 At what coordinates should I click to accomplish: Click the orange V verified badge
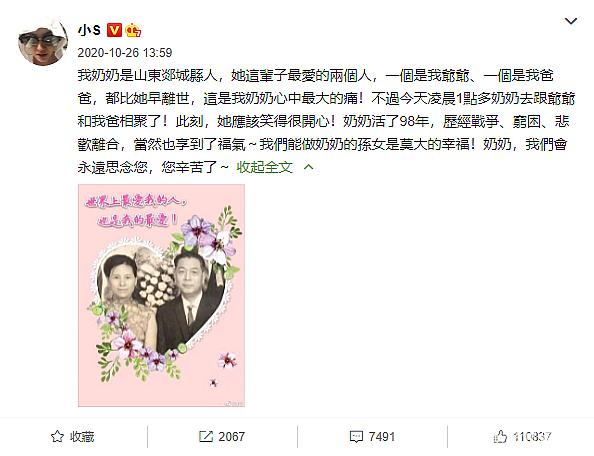[114, 30]
